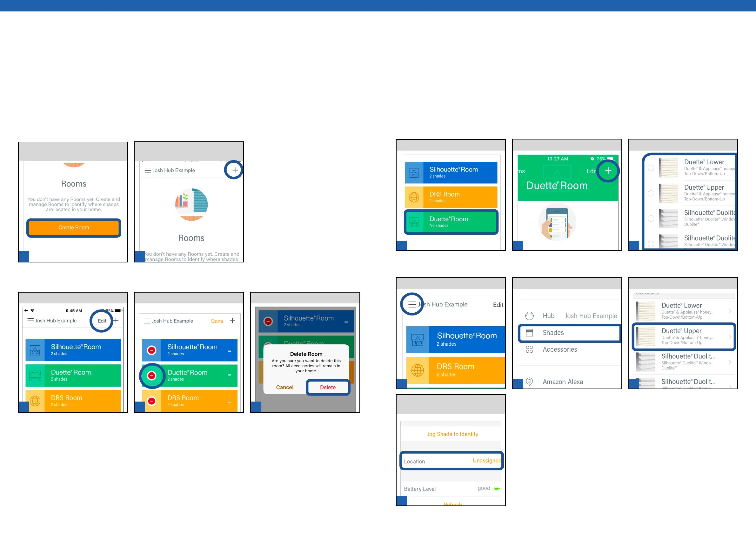Tap the Amazon Alexa location pin icon
This screenshot has width=756, height=535.
(x=530, y=382)
